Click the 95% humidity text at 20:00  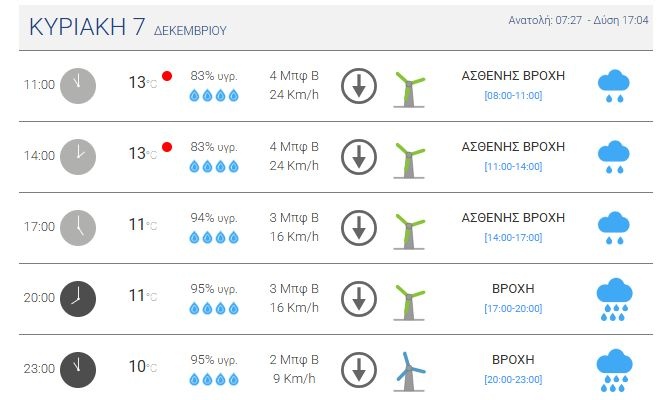(x=215, y=289)
